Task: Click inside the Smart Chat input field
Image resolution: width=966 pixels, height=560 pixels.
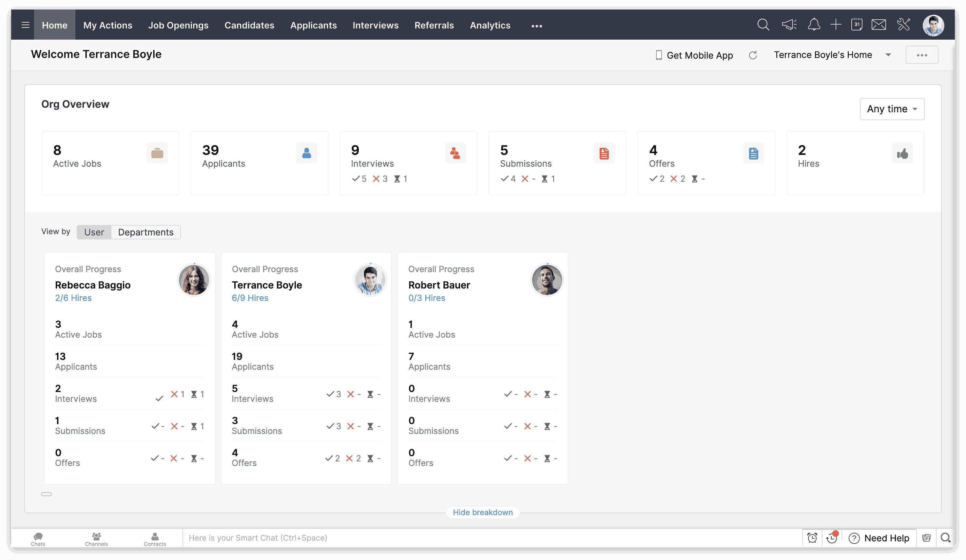Action: tap(345, 538)
